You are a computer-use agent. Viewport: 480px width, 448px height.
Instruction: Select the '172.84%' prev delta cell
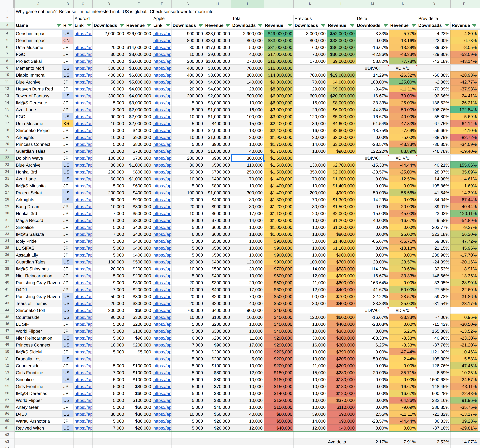click(464, 110)
